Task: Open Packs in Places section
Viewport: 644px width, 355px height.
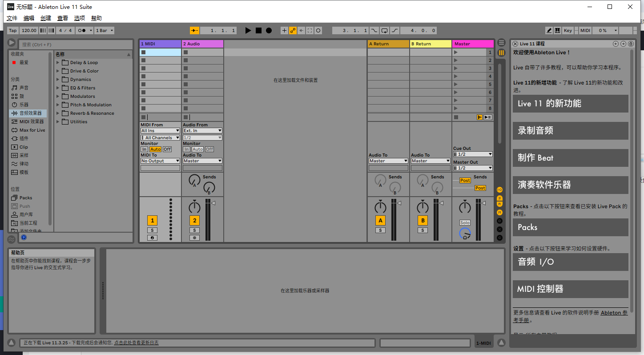Action: [26, 198]
